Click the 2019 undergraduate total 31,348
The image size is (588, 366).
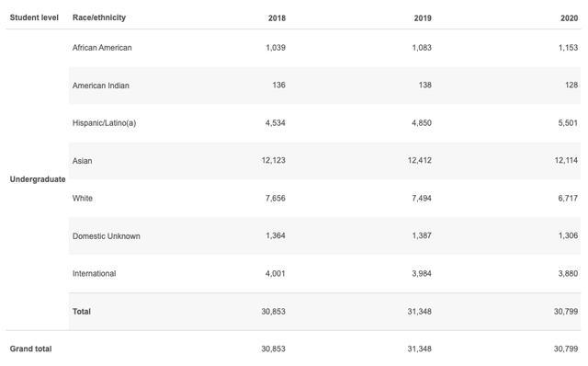(419, 311)
